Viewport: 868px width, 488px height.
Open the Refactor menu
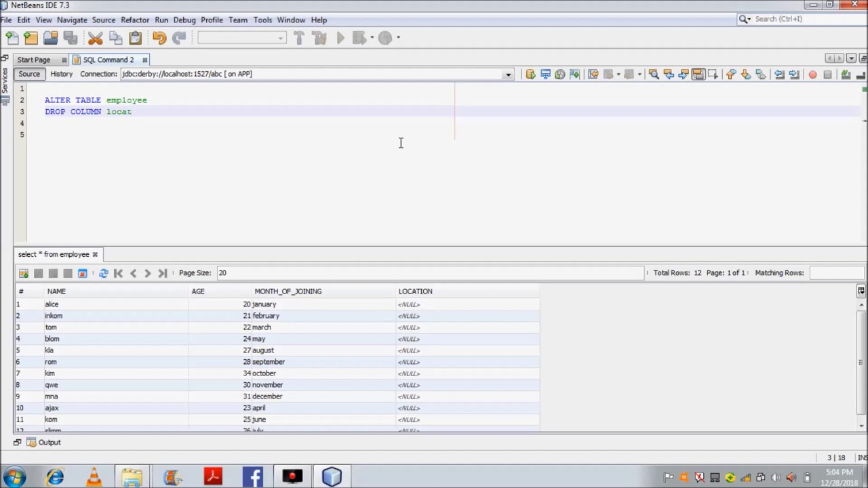click(135, 20)
